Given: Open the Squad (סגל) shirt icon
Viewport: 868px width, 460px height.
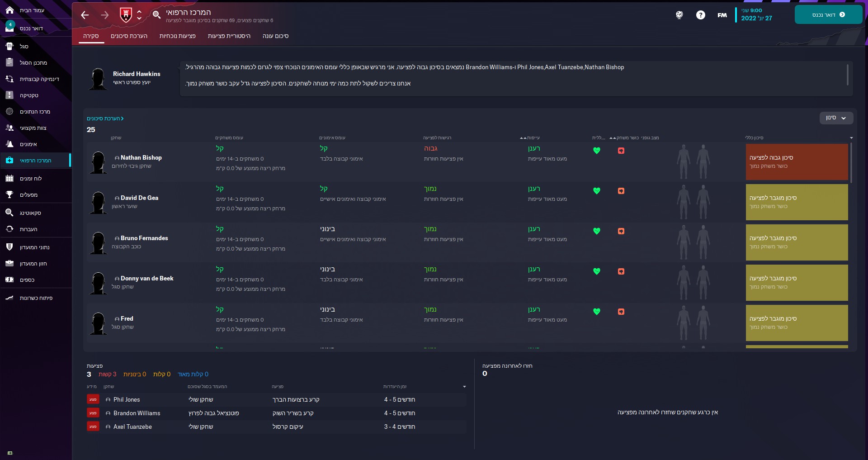Looking at the screenshot, I should (9, 46).
